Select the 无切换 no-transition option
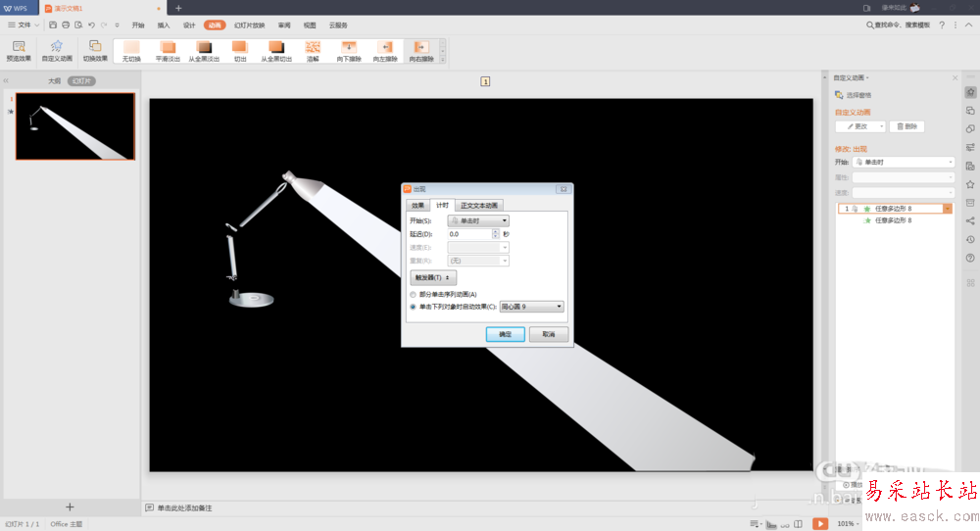 pyautogui.click(x=131, y=51)
